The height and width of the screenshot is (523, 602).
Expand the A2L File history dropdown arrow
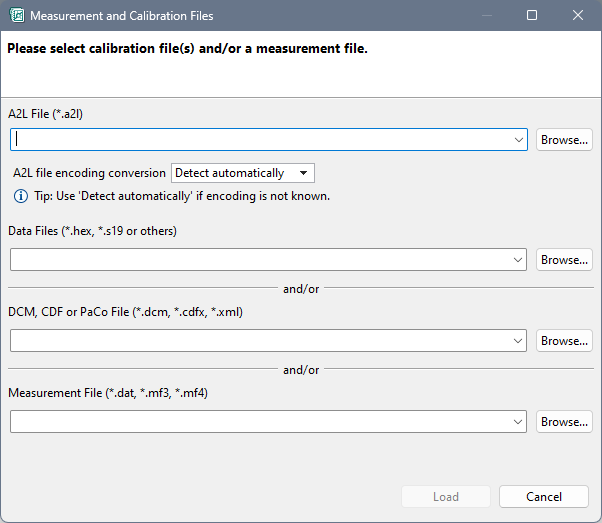(x=518, y=140)
